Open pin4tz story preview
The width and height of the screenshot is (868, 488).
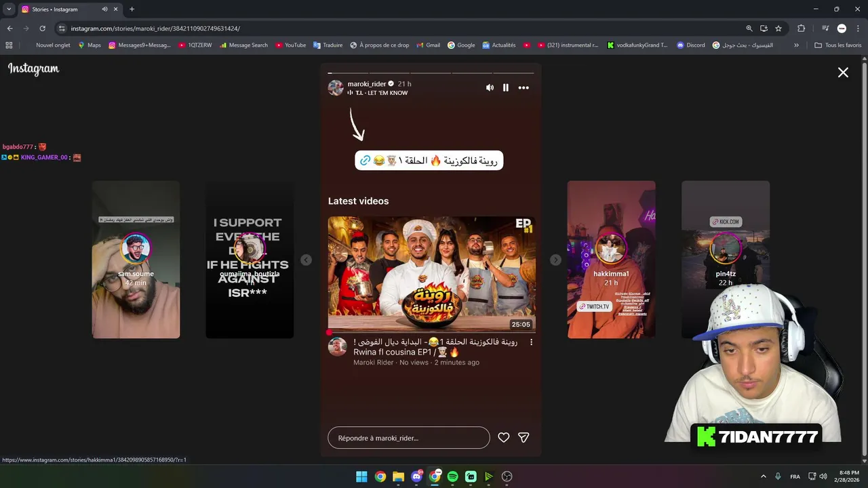726,260
